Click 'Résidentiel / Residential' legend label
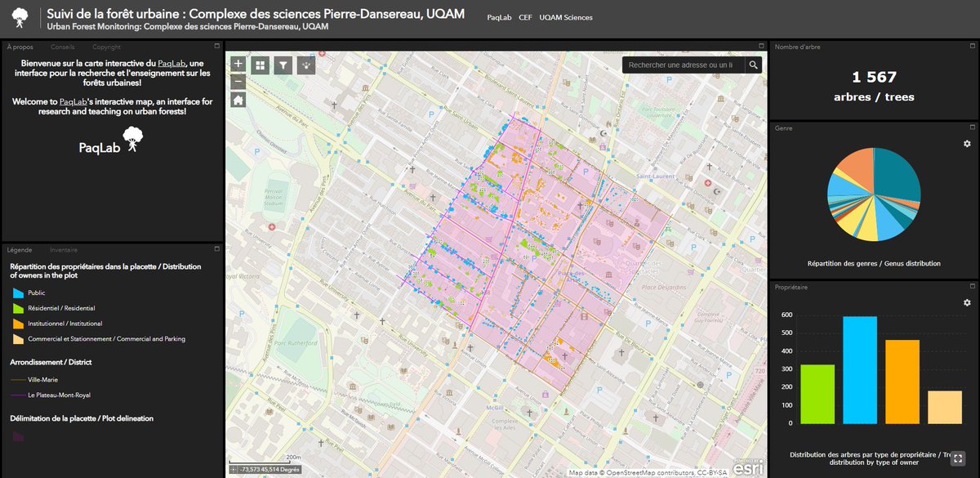980x478 pixels. click(x=61, y=308)
